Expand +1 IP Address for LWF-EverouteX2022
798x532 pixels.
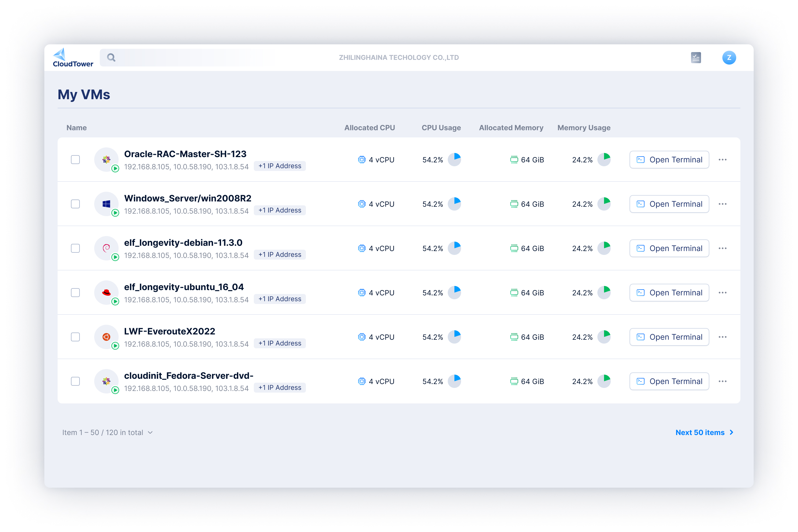pyautogui.click(x=280, y=343)
